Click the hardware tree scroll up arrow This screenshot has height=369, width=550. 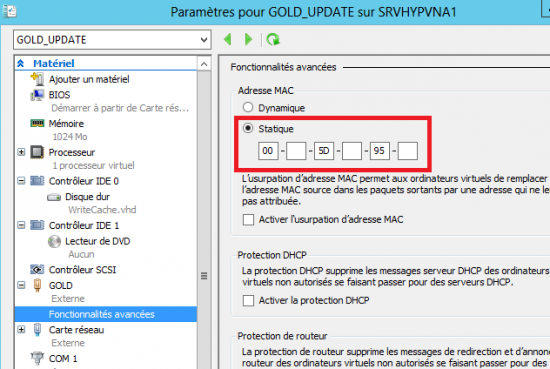coord(204,63)
